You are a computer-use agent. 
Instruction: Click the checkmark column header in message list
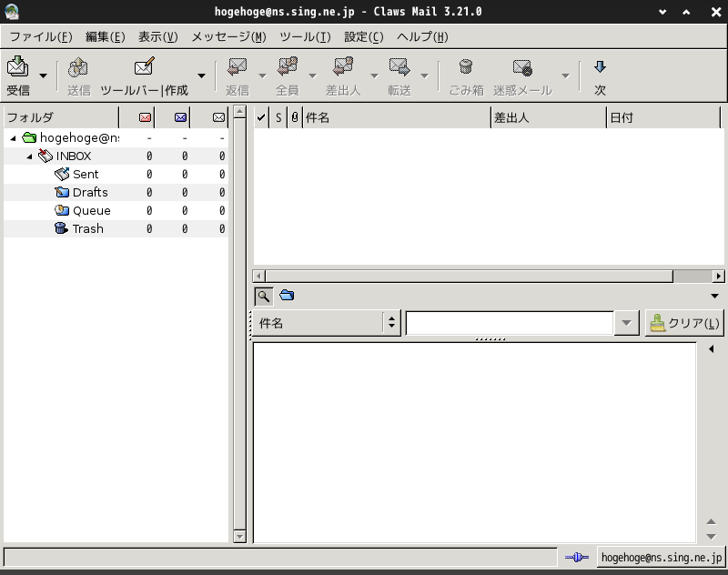[x=261, y=117]
